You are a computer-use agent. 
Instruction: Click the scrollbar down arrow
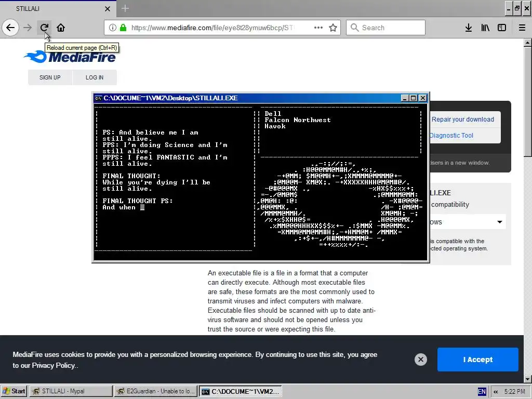[528, 379]
